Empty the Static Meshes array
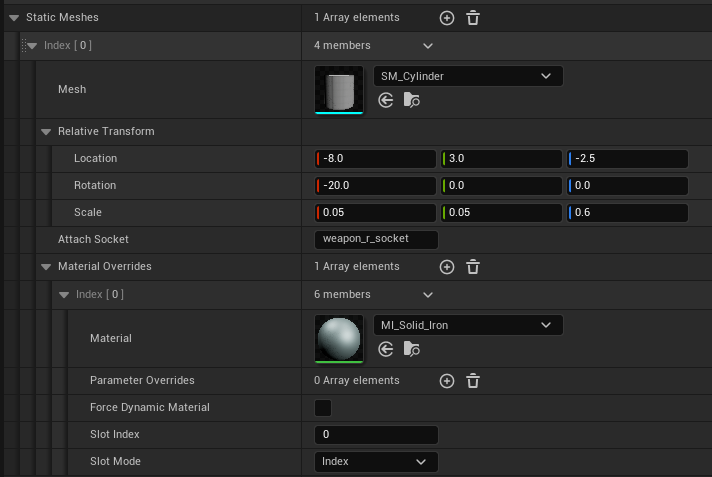The image size is (712, 477). (x=473, y=18)
